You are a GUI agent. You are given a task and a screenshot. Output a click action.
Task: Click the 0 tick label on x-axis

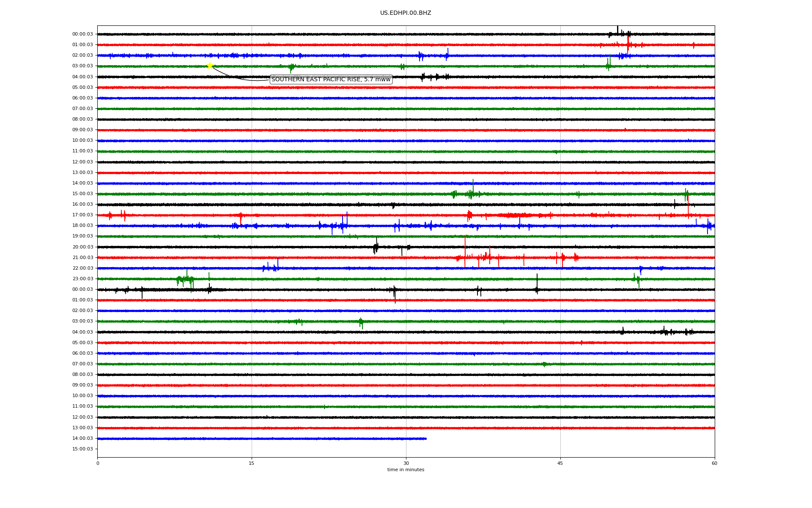[98, 463]
